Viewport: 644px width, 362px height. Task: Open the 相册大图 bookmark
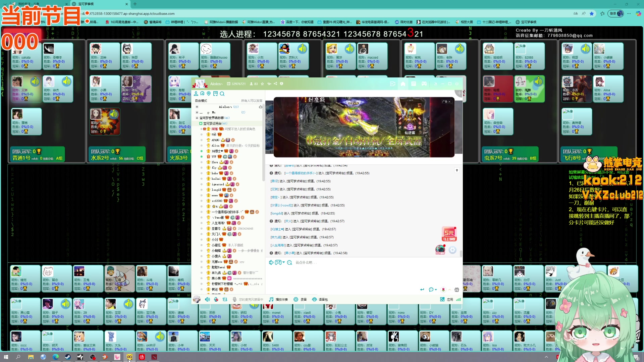(464, 22)
